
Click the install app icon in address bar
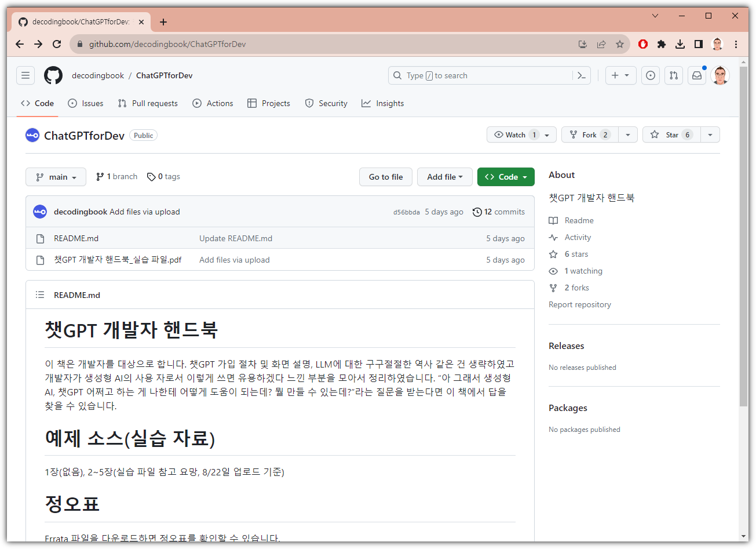(583, 44)
